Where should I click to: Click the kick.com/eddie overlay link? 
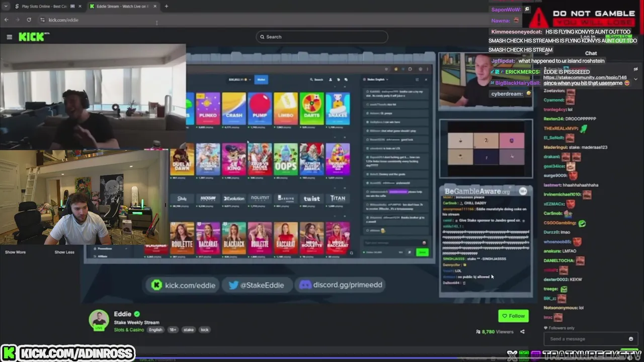[184, 285]
